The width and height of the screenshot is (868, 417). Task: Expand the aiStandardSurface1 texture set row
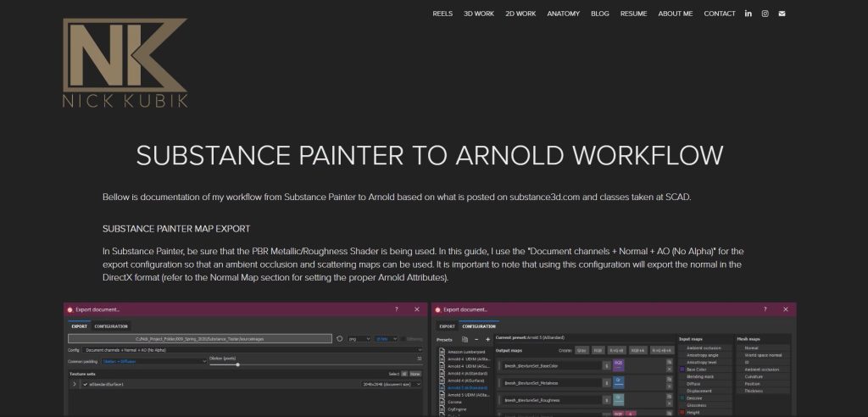click(75, 384)
